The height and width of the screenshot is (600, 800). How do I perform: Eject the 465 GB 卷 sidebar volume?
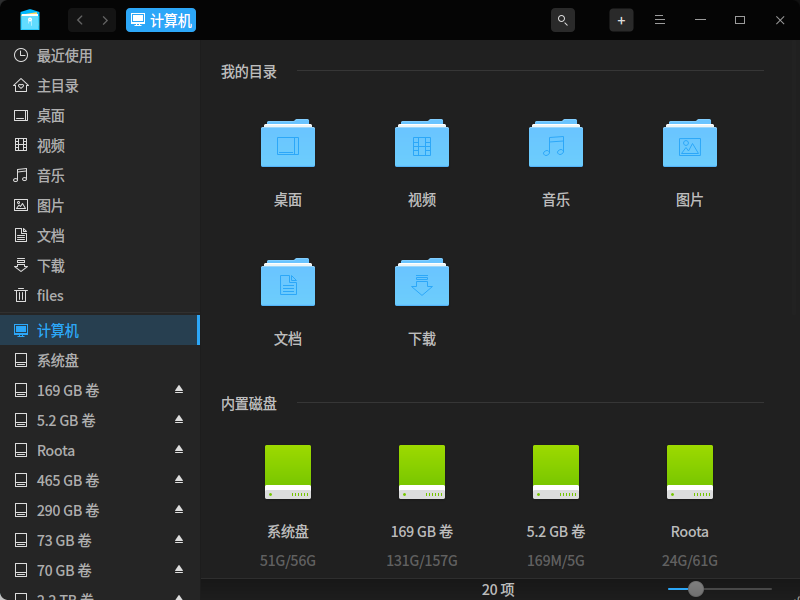[179, 480]
